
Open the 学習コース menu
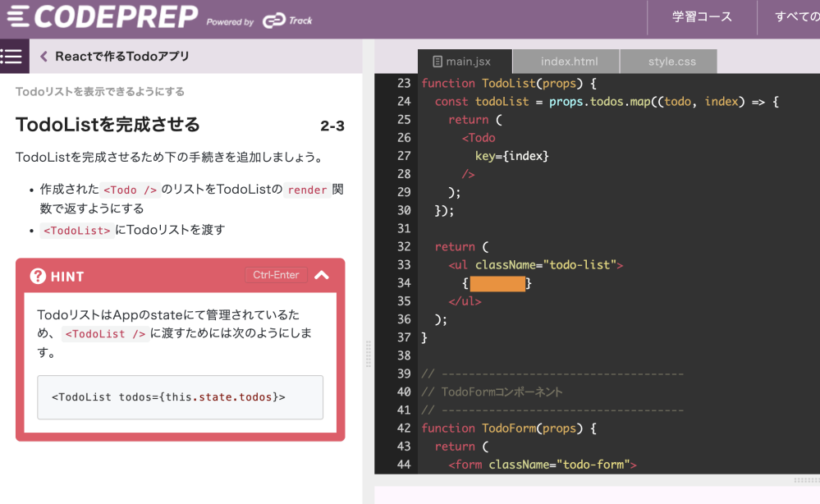702,17
